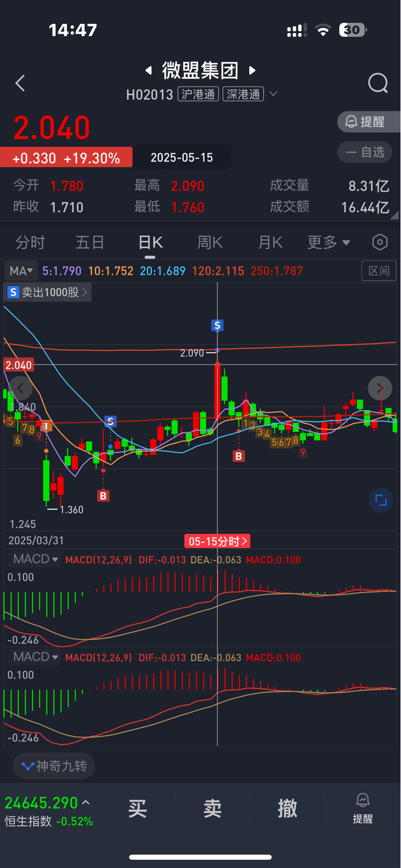401x868 pixels.
Task: Open the search magnifier icon
Action: pyautogui.click(x=378, y=83)
